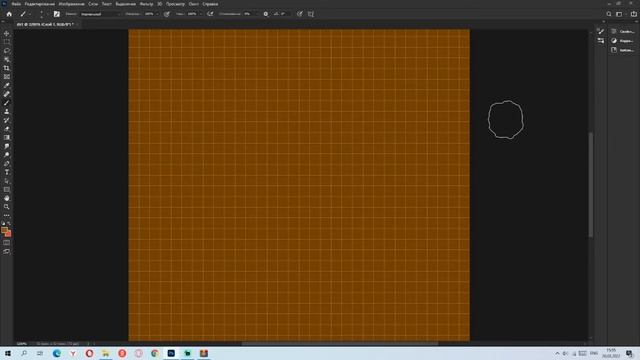Select the Frame tool
Viewport: 640px width, 360px height.
coord(7,77)
